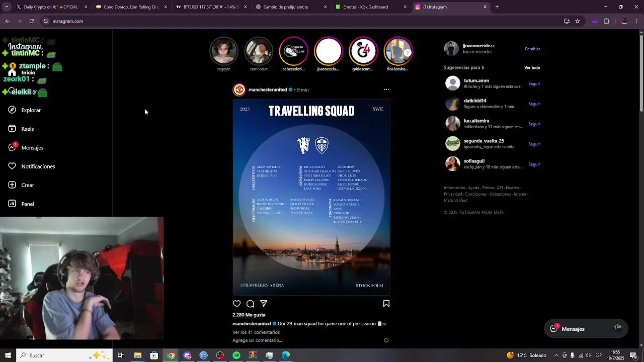This screenshot has width=644, height=362.
Task: Click the Crear plus icon
Action: pyautogui.click(x=12, y=185)
